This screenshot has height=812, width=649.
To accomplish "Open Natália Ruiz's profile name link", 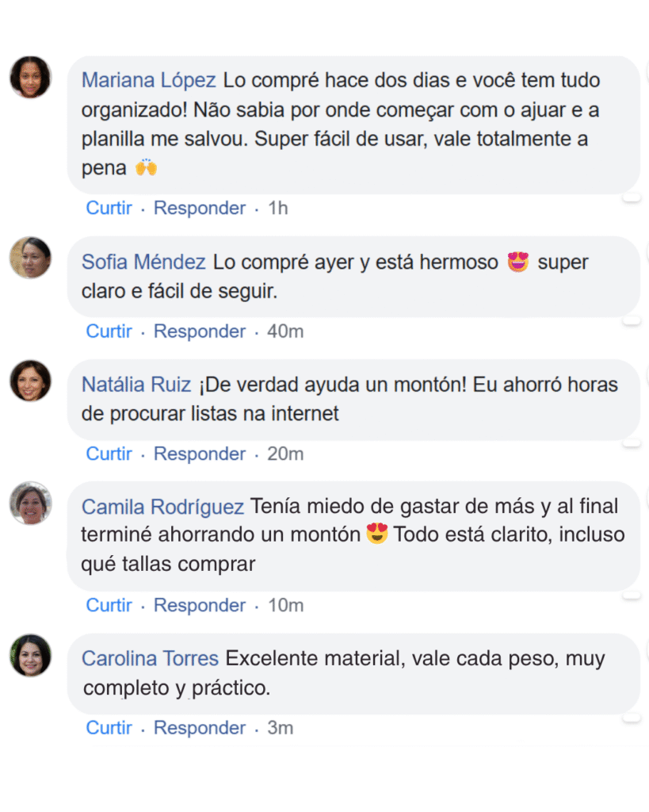I will click(136, 385).
